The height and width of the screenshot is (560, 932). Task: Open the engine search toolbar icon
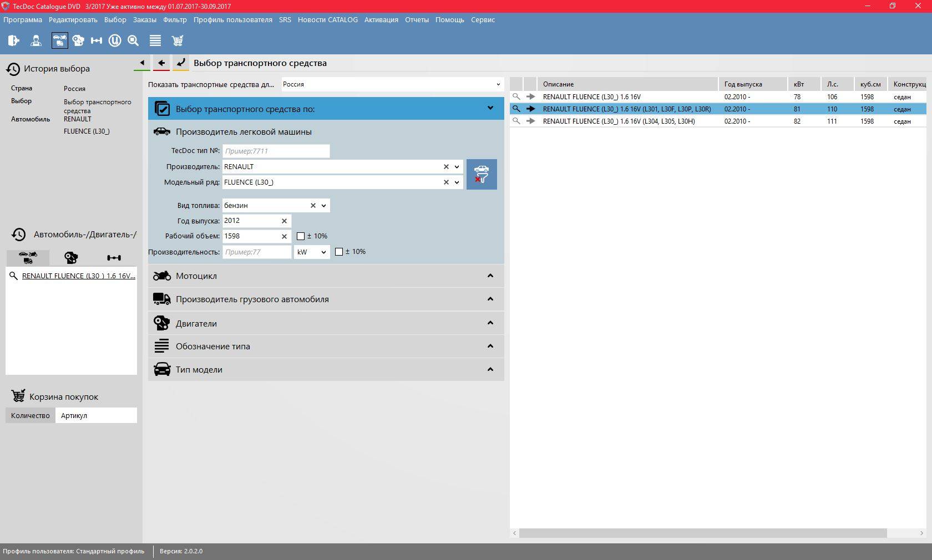(x=78, y=40)
